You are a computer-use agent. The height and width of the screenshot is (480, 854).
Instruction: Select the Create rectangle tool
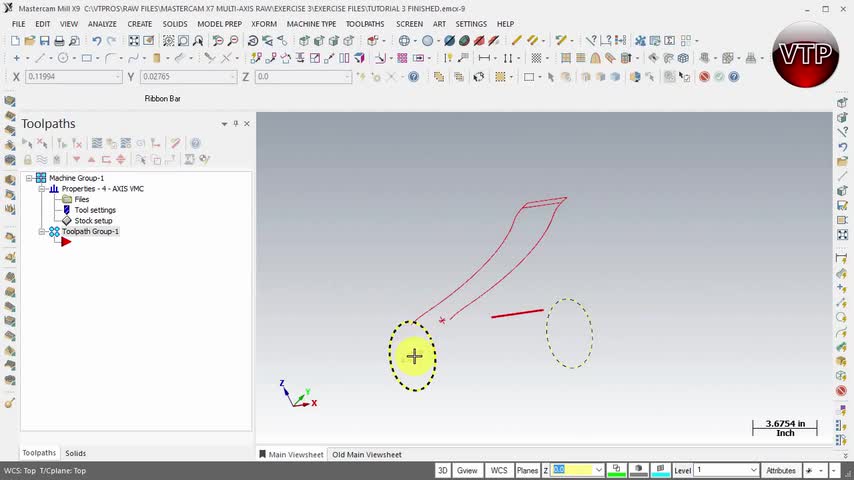87,58
